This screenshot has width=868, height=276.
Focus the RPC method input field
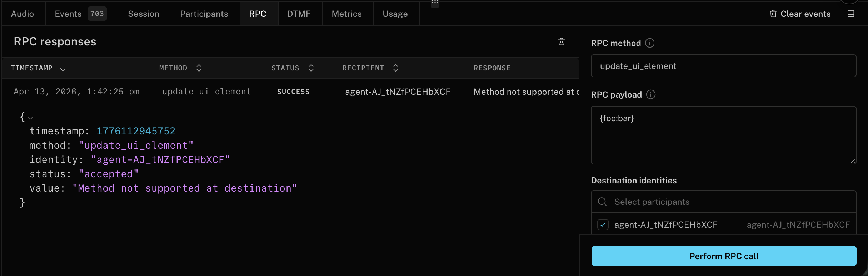point(723,66)
